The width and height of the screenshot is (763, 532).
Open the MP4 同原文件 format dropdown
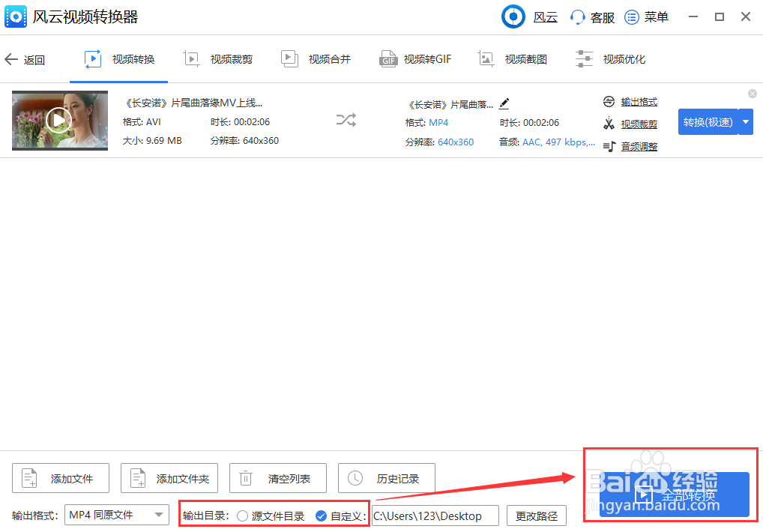tap(157, 516)
